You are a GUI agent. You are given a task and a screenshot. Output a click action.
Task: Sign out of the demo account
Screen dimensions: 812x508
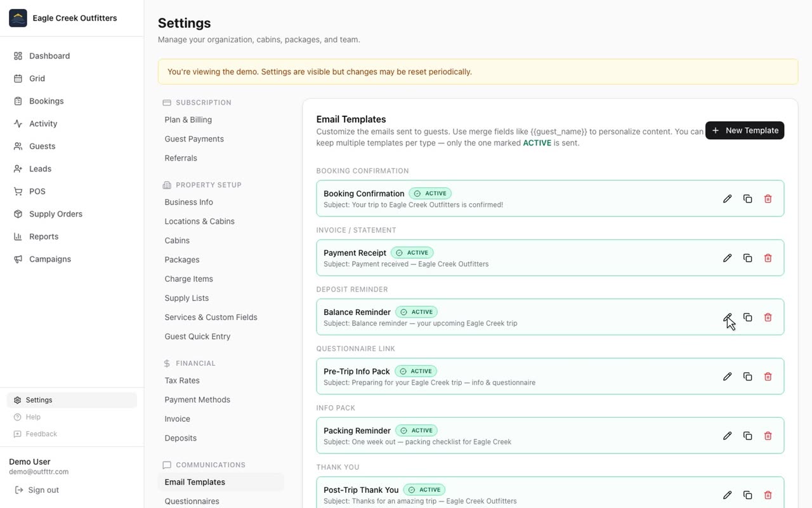click(37, 490)
